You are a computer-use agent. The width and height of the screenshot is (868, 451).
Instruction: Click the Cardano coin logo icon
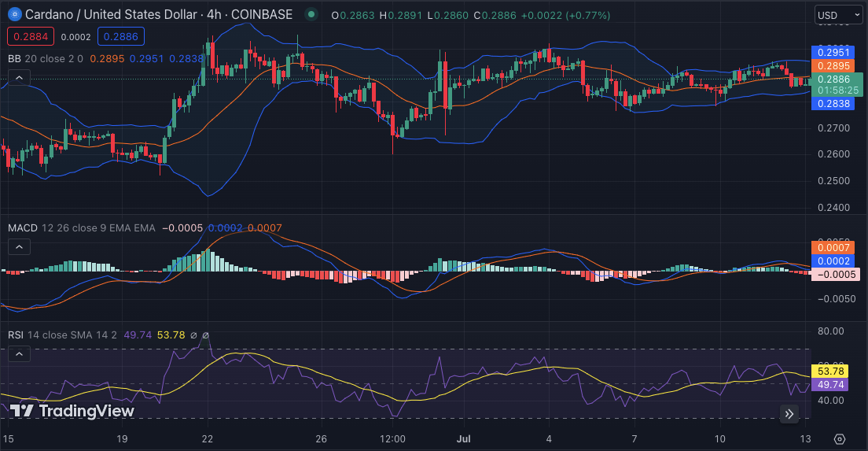click(x=14, y=15)
